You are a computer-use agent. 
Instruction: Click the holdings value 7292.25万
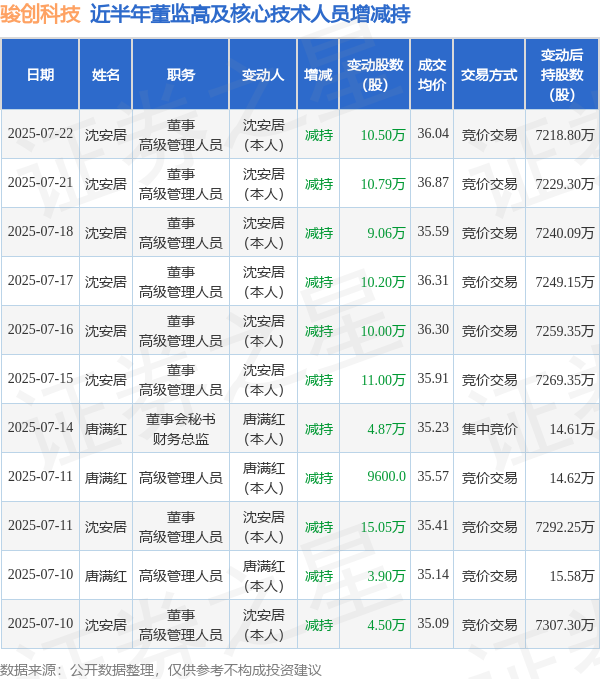tap(565, 527)
